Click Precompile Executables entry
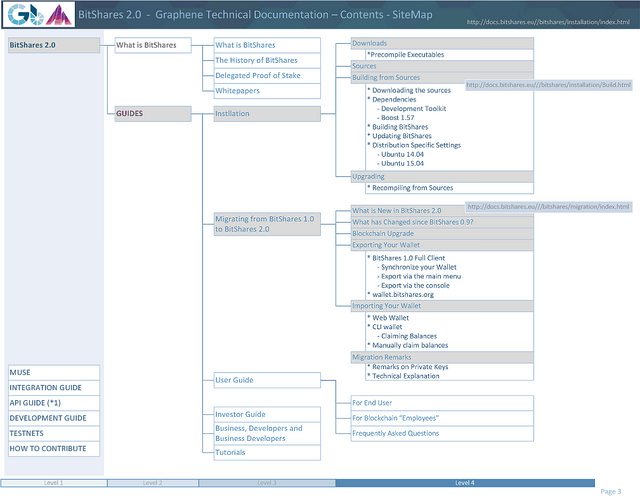The image size is (640, 496). pos(405,55)
